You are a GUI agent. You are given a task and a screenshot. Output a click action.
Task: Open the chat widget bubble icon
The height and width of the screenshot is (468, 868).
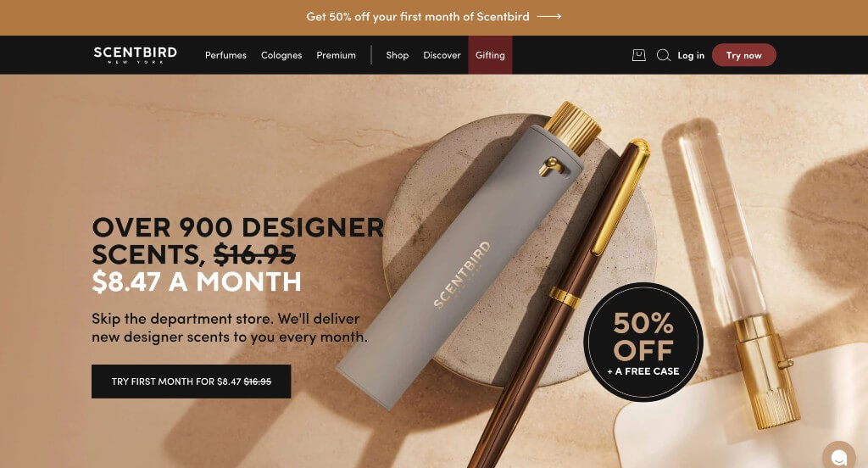(x=839, y=456)
